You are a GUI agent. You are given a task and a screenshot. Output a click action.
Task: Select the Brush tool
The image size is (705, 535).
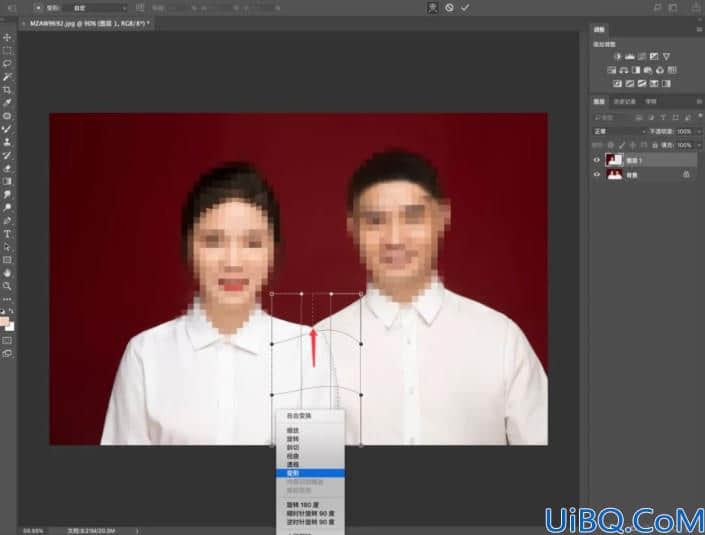7,129
